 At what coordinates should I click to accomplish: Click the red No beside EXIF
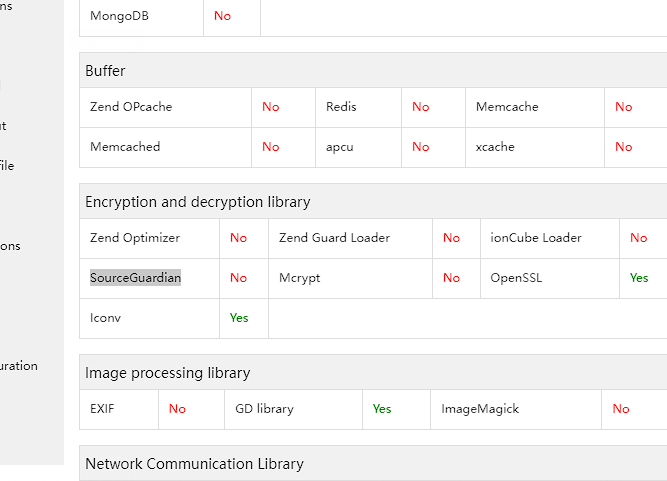pyautogui.click(x=177, y=409)
